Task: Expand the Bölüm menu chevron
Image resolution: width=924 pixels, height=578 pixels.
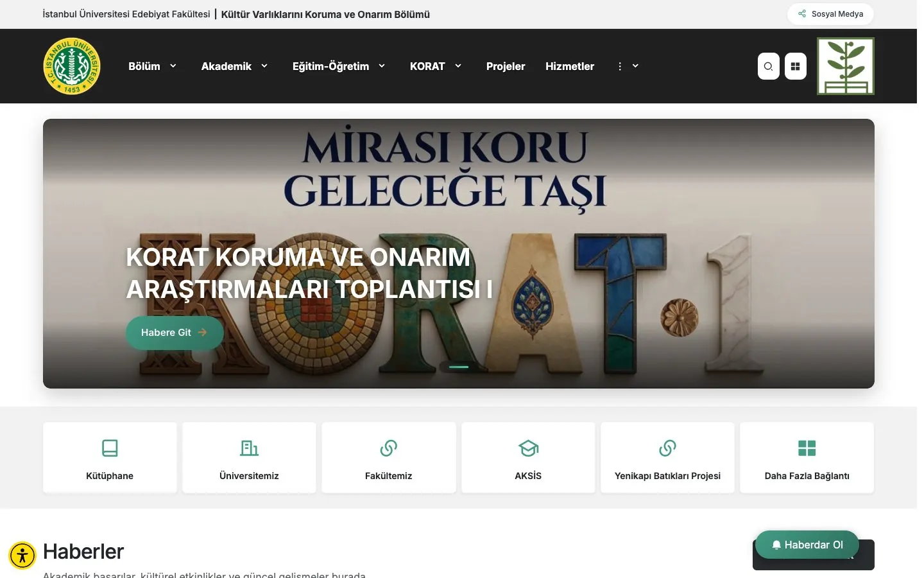Action: [x=173, y=66]
